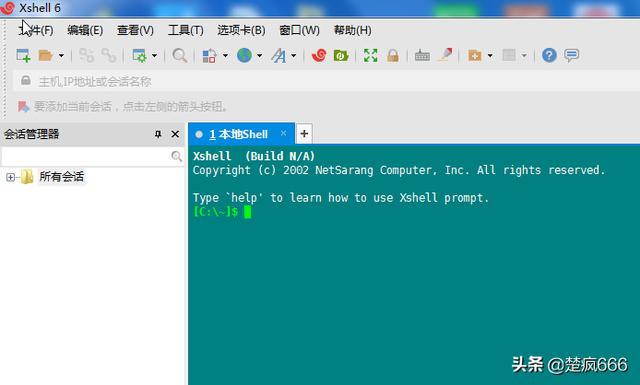Click the session manager search magnifier
This screenshot has height=385, width=640.
(176, 156)
